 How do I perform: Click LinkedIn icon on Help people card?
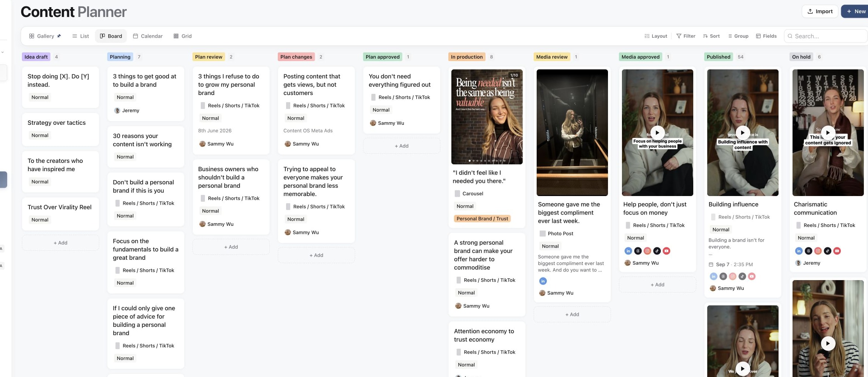[628, 251]
